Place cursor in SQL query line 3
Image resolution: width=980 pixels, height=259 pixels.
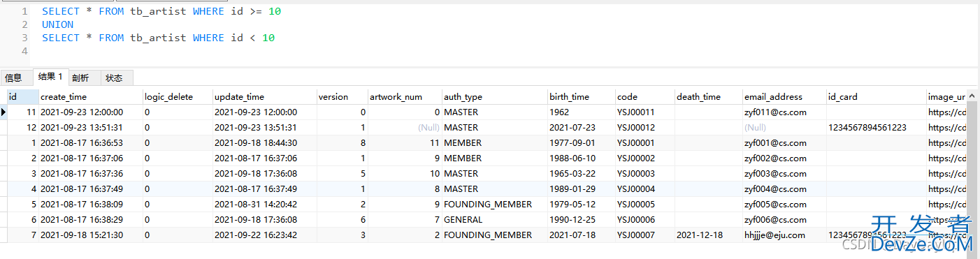point(158,38)
